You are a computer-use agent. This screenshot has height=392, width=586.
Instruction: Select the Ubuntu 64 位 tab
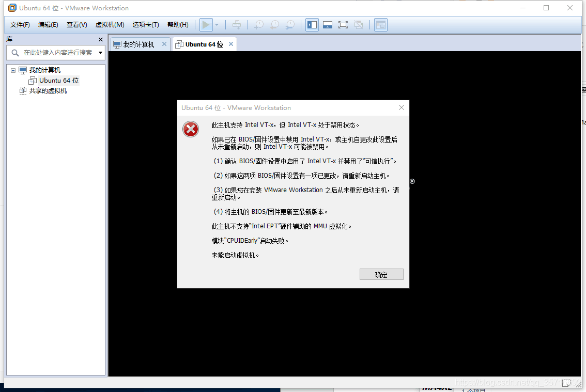[x=204, y=44]
